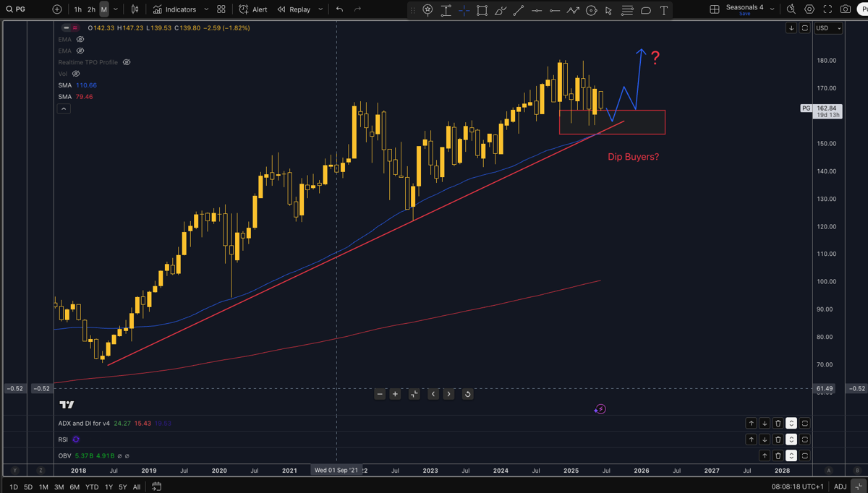The image size is (868, 493).
Task: Show the hidden Vol indicator
Action: coord(76,74)
